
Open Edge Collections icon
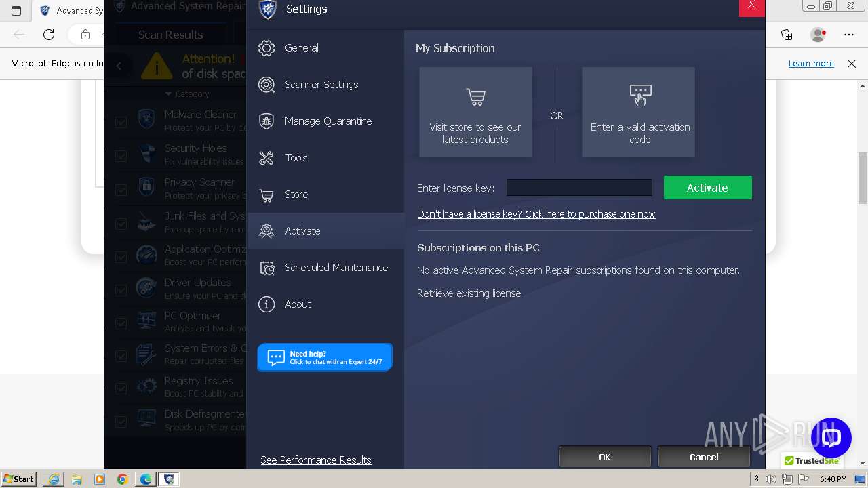787,35
